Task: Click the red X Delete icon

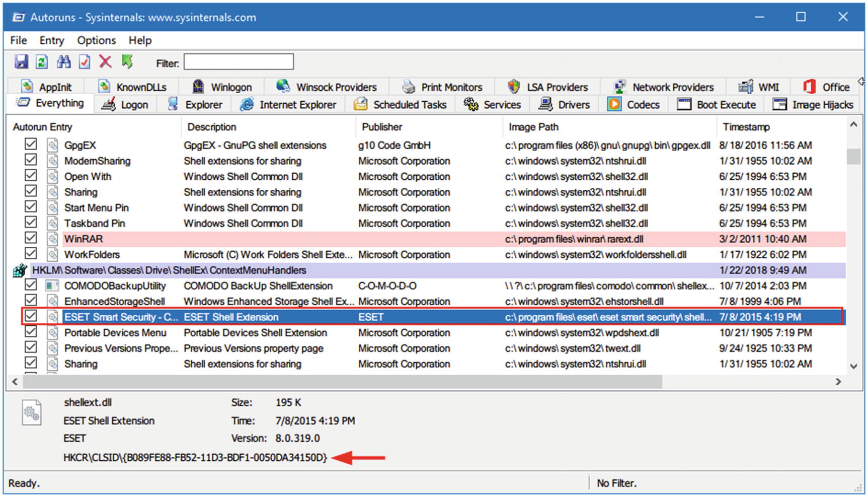Action: point(105,62)
